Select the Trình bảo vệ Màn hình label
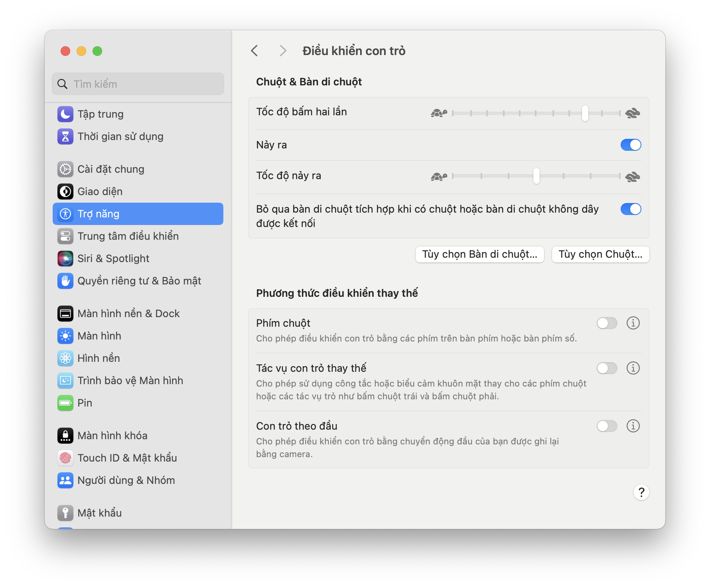This screenshot has width=710, height=588. 130,381
